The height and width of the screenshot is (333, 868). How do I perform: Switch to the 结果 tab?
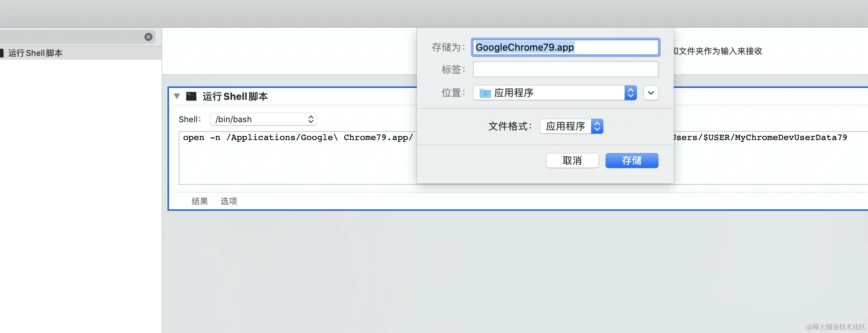[x=200, y=201]
